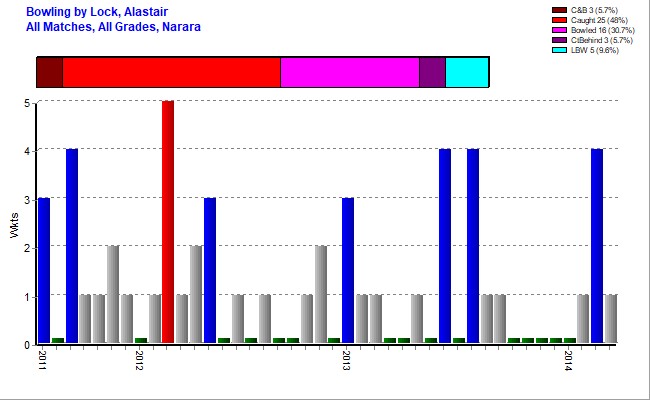The height and width of the screenshot is (400, 650).
Task: Click the magenta Bowled segment of the stacked bar
Action: (x=350, y=72)
